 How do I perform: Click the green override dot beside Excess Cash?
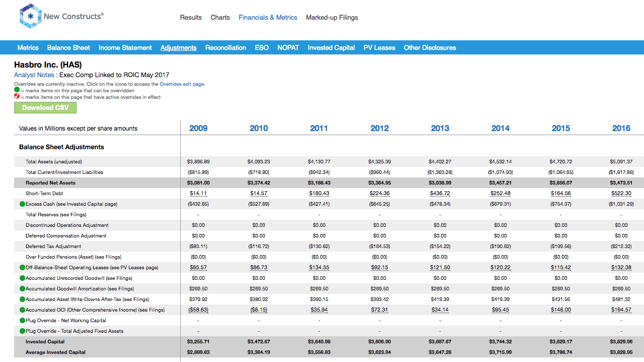[22, 204]
